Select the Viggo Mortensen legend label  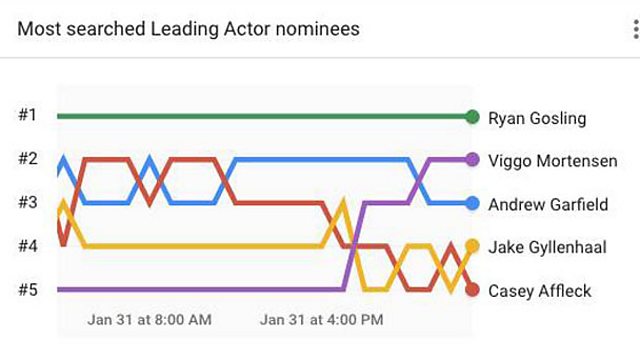[553, 161]
